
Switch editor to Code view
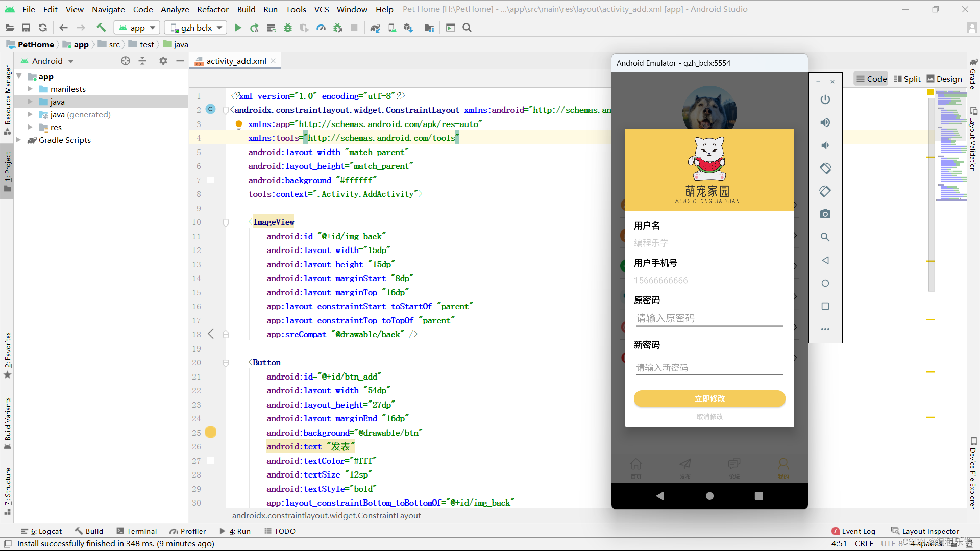pos(871,79)
